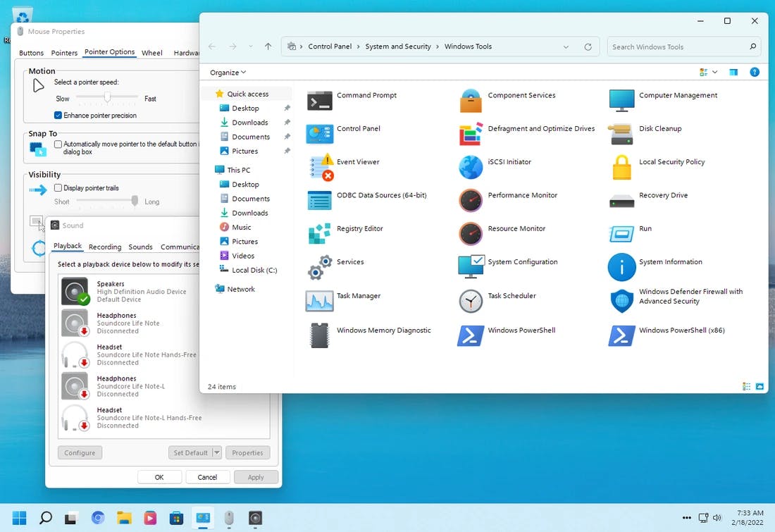Click the Windows Start button on taskbar
775x532 pixels.
(x=19, y=518)
